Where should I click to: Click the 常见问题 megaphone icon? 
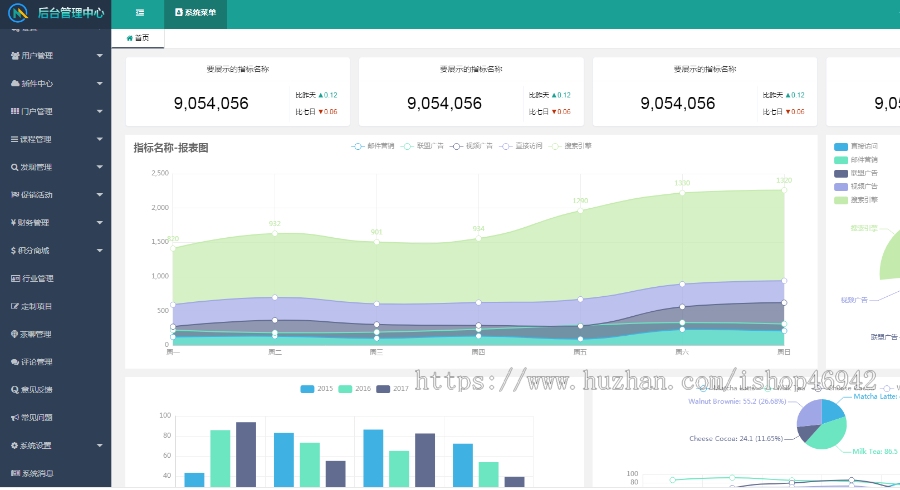[x=15, y=417]
